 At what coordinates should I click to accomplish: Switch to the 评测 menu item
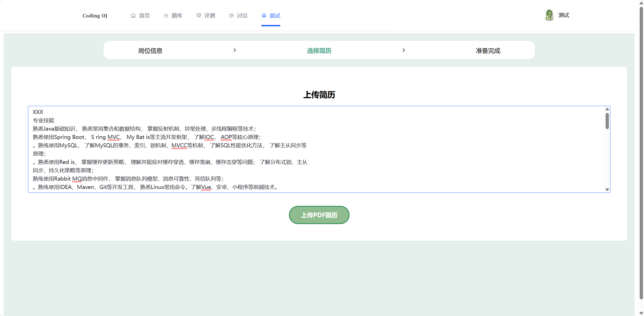(x=206, y=16)
